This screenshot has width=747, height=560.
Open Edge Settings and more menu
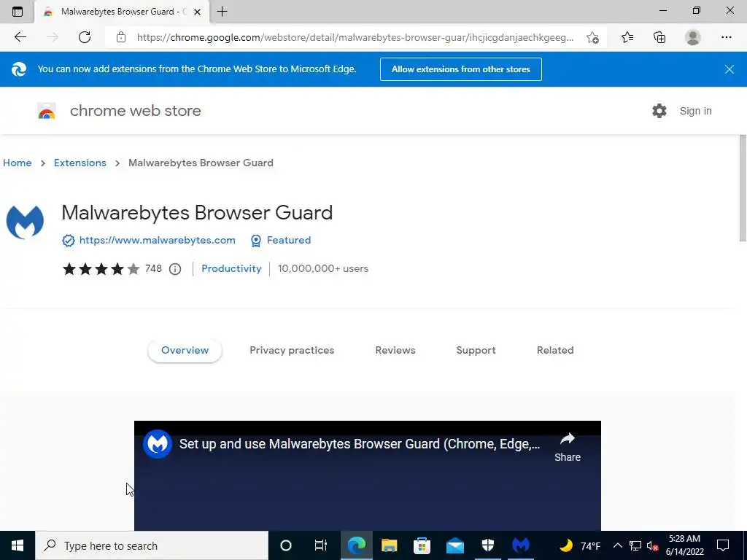pos(726,37)
